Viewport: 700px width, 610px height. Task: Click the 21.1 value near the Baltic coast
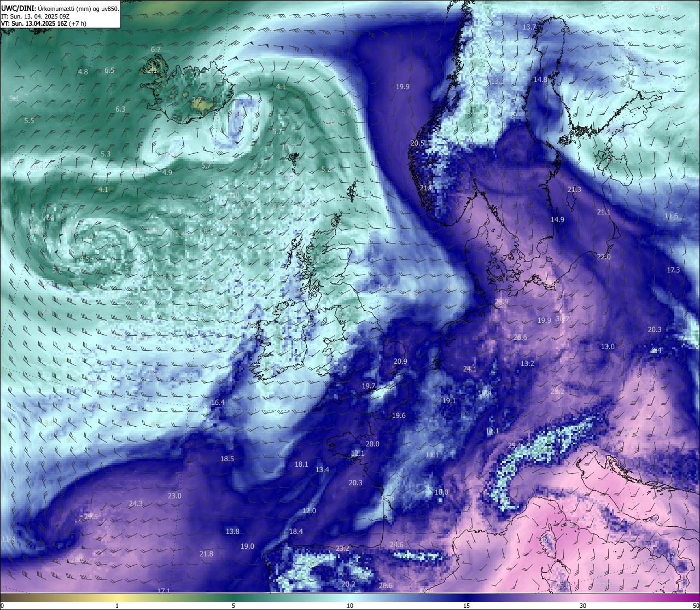(604, 212)
